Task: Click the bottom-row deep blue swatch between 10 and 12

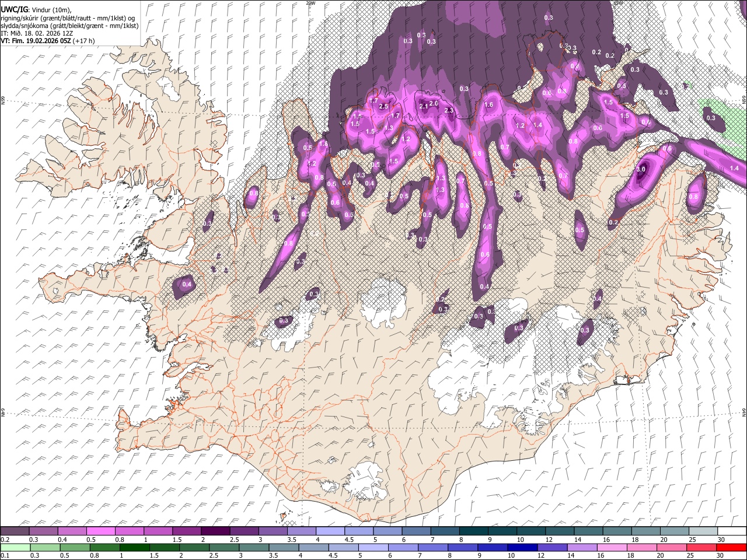Action: [522, 547]
